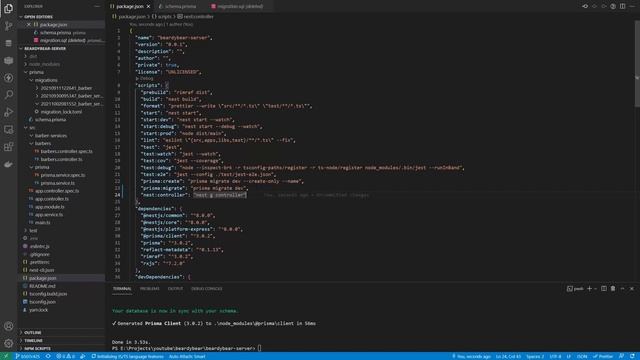640x360 pixels.
Task: Click the Explorer panel more actions button
Action: pos(97,6)
